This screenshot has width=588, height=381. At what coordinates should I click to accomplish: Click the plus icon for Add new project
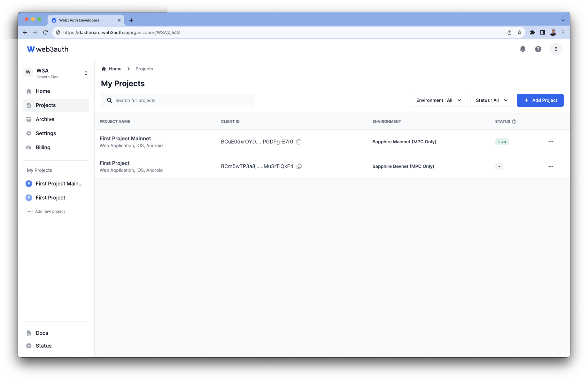29,211
